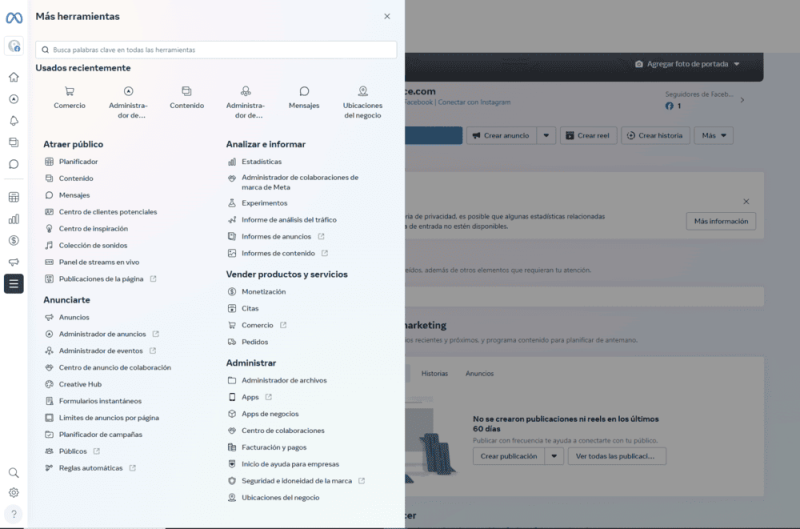Open the insights bar chart sidebar icon
The height and width of the screenshot is (529, 800).
tap(14, 218)
